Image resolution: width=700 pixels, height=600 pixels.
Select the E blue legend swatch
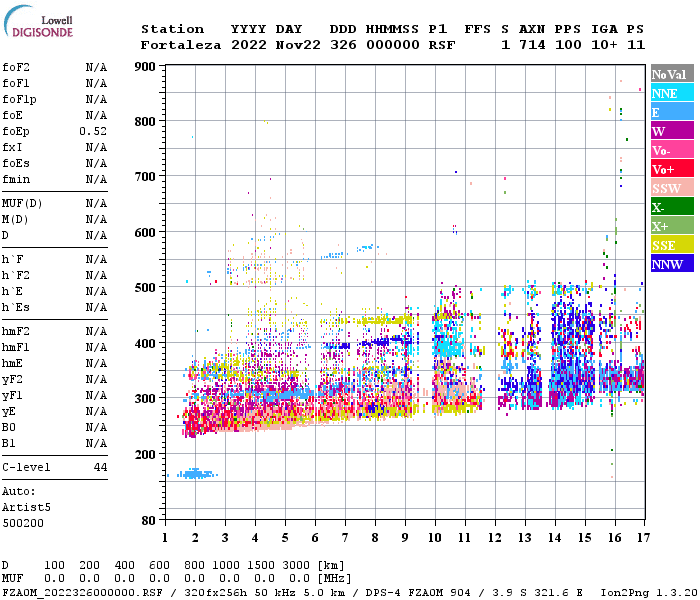(x=672, y=112)
